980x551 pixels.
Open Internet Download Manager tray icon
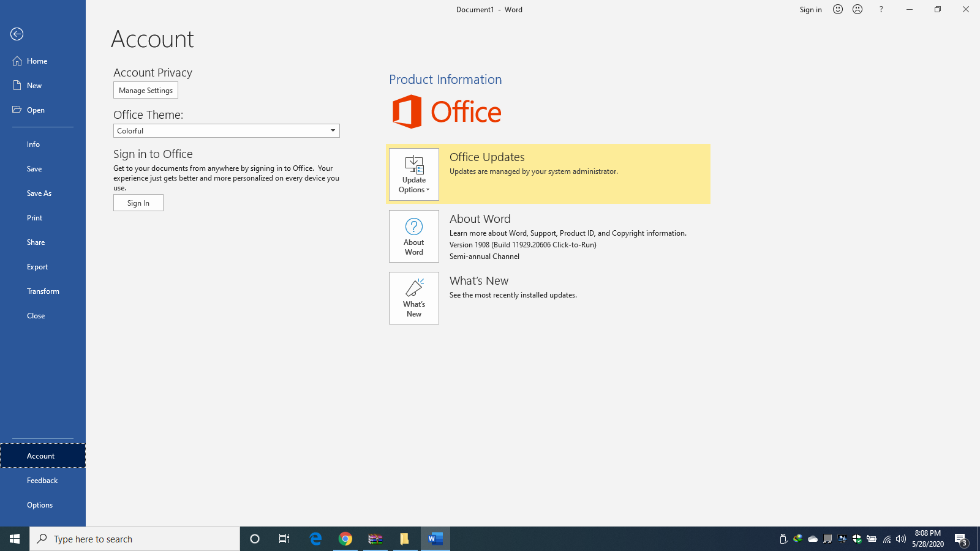pos(797,539)
